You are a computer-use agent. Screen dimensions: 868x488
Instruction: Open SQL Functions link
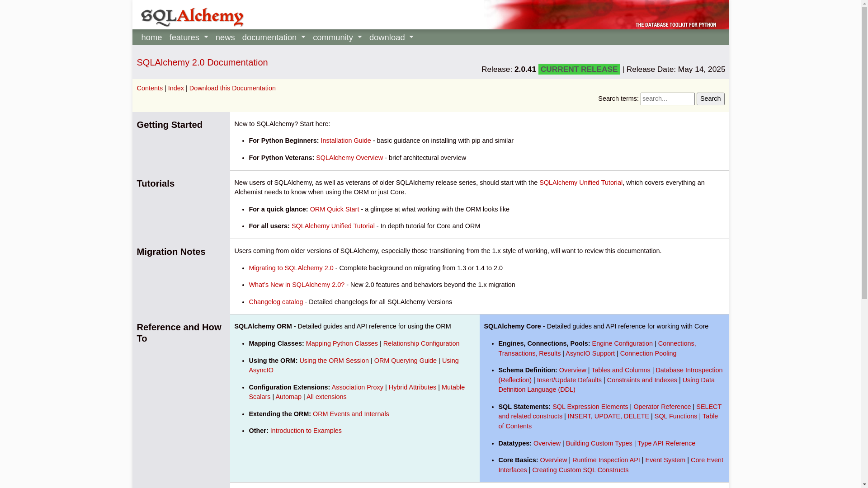pyautogui.click(x=676, y=416)
